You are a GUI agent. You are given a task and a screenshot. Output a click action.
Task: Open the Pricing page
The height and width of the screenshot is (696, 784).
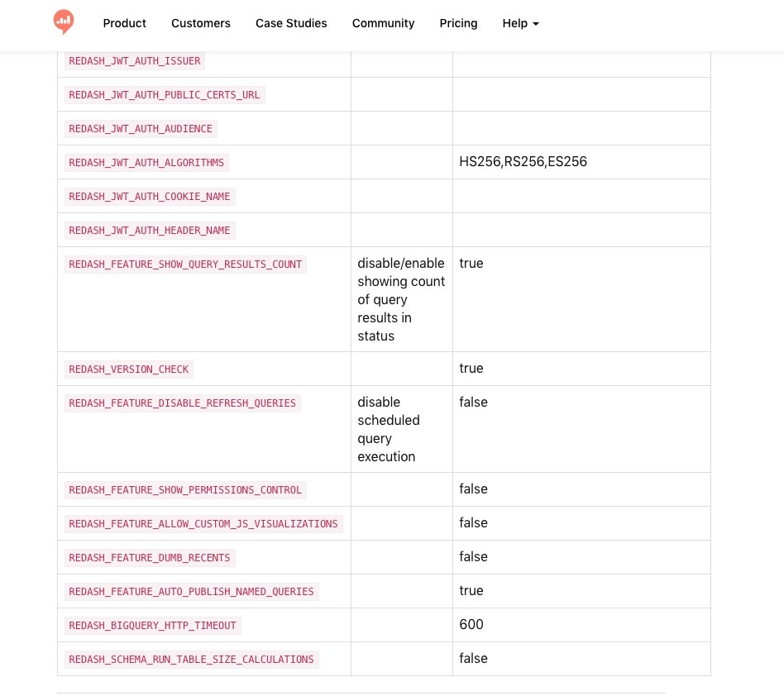point(458,23)
